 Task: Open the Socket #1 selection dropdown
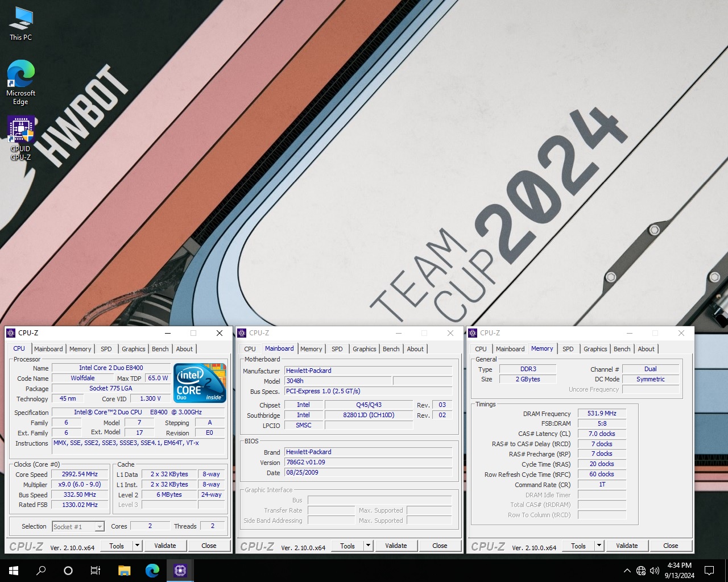pyautogui.click(x=78, y=526)
